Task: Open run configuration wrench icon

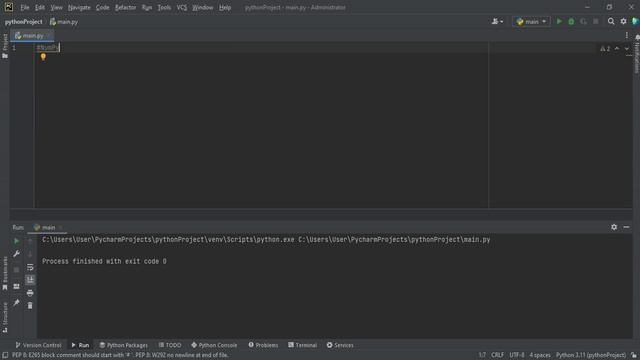Action: pos(16,254)
